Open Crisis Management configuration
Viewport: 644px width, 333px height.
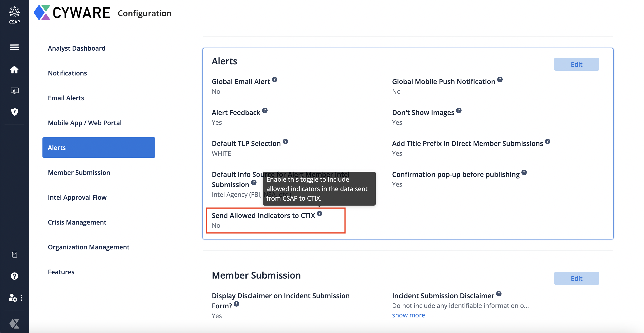tap(77, 222)
